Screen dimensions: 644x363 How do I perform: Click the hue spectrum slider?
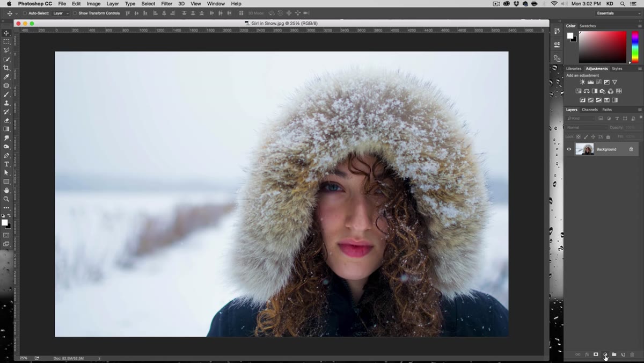pyautogui.click(x=635, y=47)
